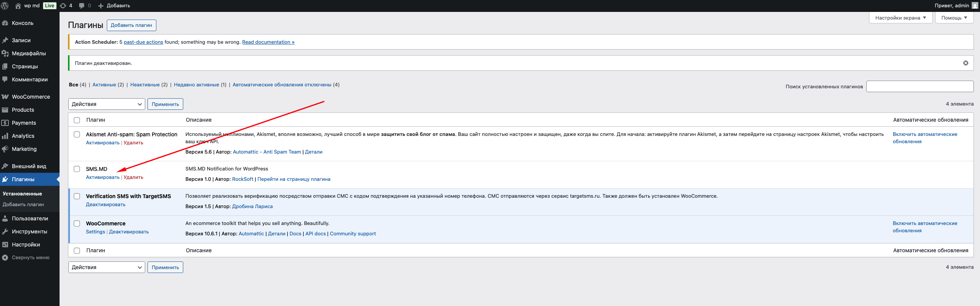Open the updates icon in admin bar

(63, 6)
